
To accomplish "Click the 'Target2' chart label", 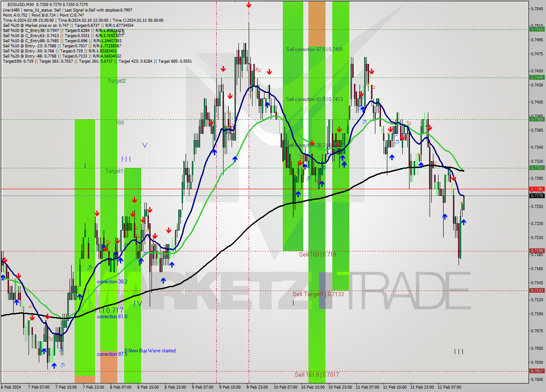I will coord(117,81).
